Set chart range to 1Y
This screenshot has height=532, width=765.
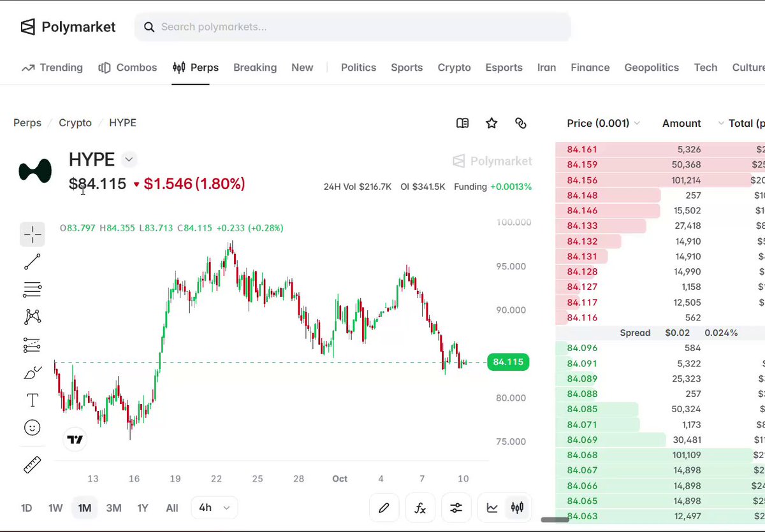pos(143,508)
